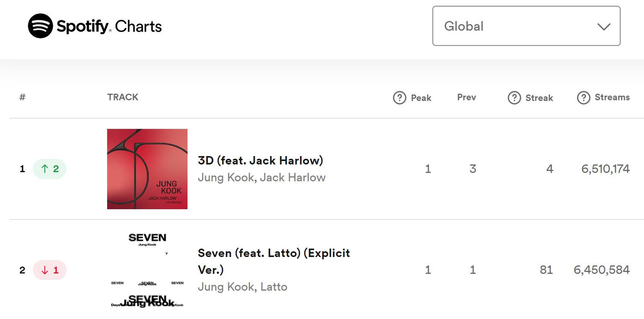
Task: Open the 3D album cover thumbnail
Action: [147, 169]
